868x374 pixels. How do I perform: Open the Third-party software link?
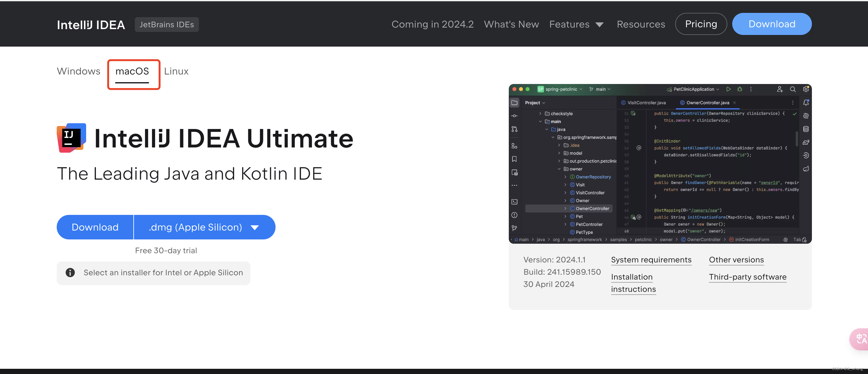click(x=747, y=277)
